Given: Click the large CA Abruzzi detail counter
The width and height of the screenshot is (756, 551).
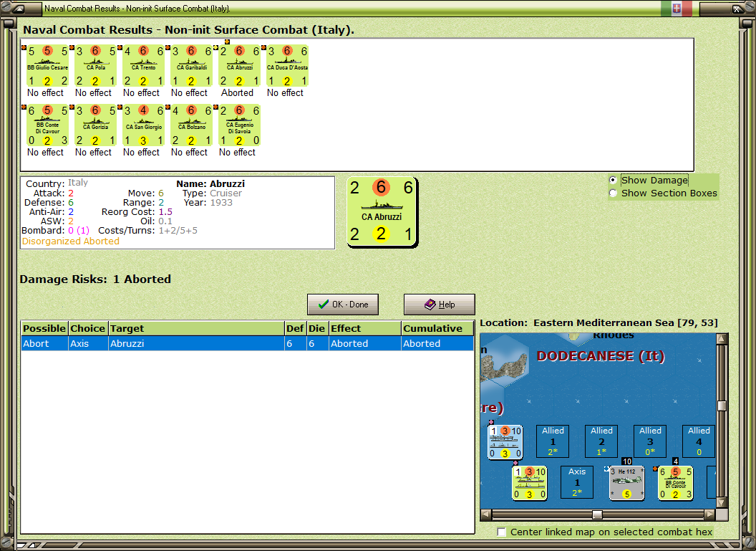Looking at the screenshot, I should point(382,212).
